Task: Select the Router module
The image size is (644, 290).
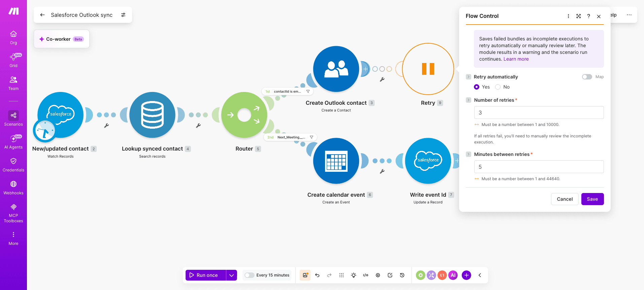Action: tap(244, 115)
